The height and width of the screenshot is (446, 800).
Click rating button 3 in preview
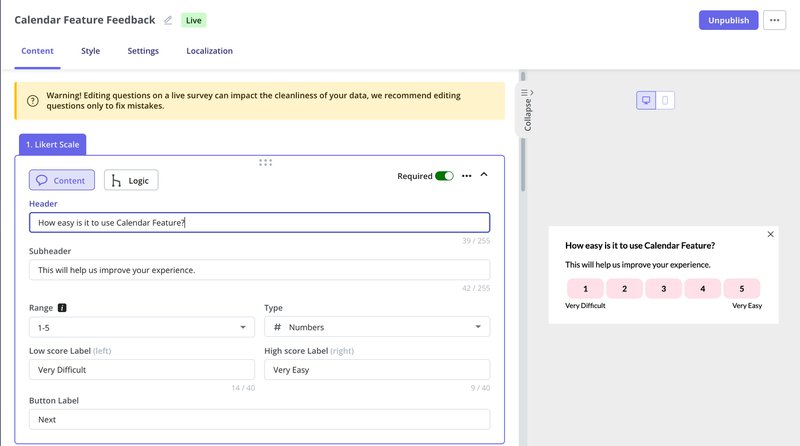tap(663, 289)
